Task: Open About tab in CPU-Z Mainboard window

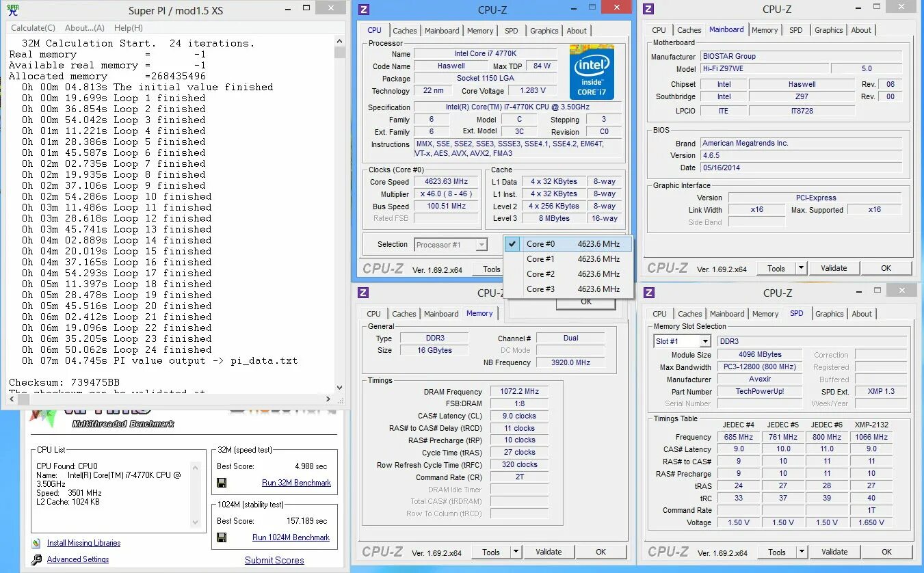Action: point(861,30)
